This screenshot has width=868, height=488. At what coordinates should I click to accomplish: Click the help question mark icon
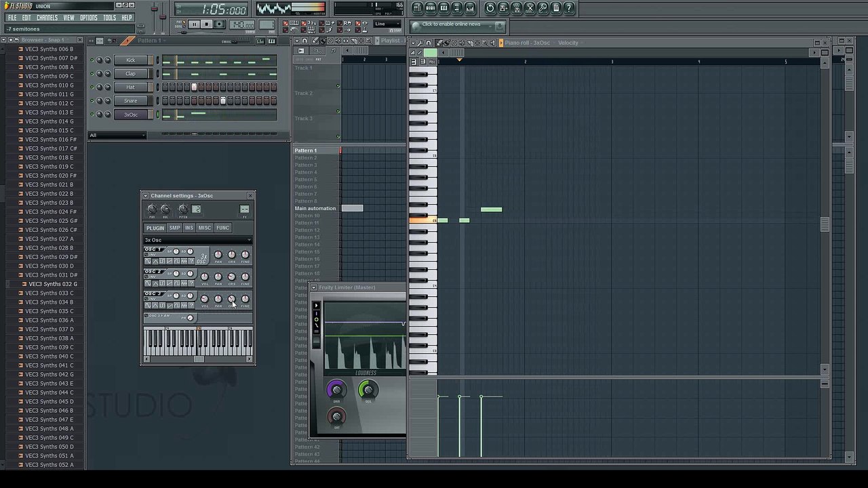coord(569,8)
